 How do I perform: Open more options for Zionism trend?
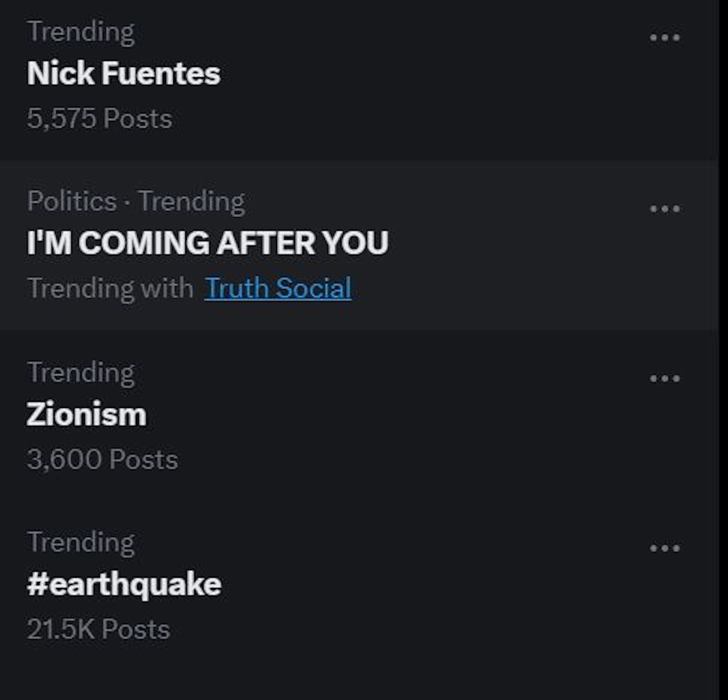click(x=665, y=378)
